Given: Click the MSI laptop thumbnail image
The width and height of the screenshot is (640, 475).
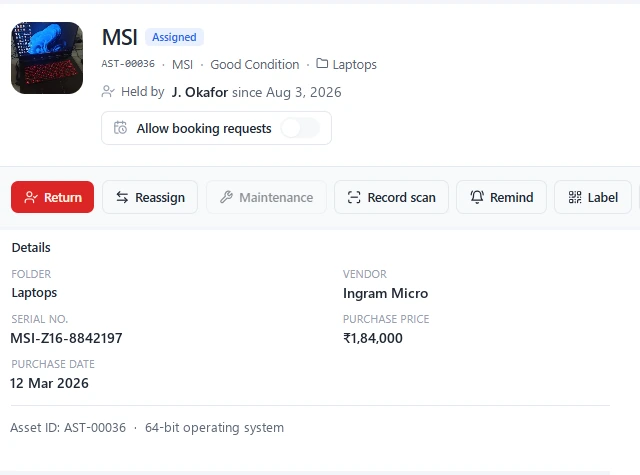Looking at the screenshot, I should point(47,58).
